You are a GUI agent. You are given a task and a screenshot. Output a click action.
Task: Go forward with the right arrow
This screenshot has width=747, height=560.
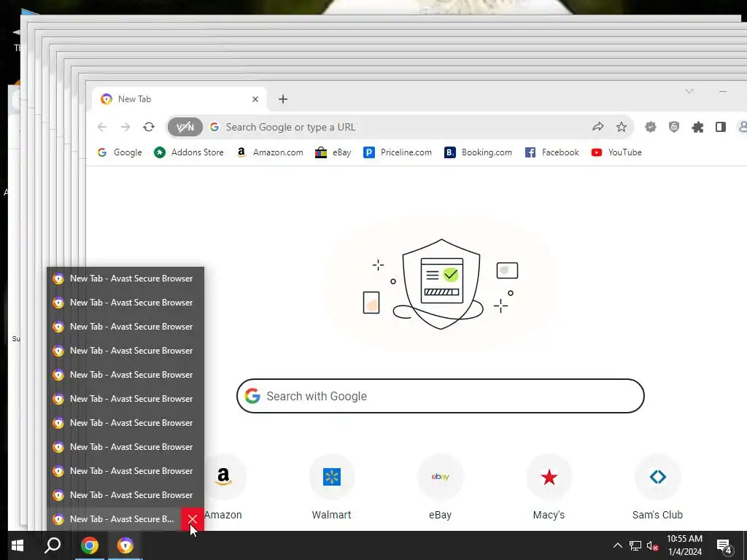125,127
